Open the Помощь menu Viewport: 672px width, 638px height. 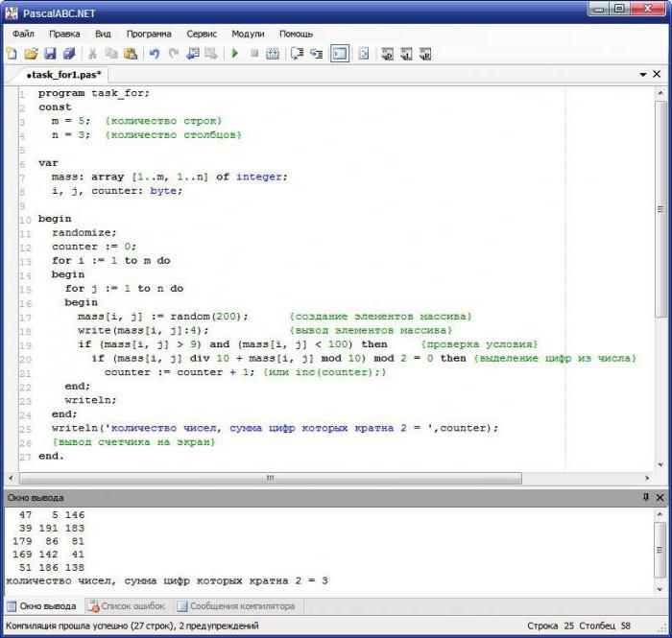click(296, 34)
